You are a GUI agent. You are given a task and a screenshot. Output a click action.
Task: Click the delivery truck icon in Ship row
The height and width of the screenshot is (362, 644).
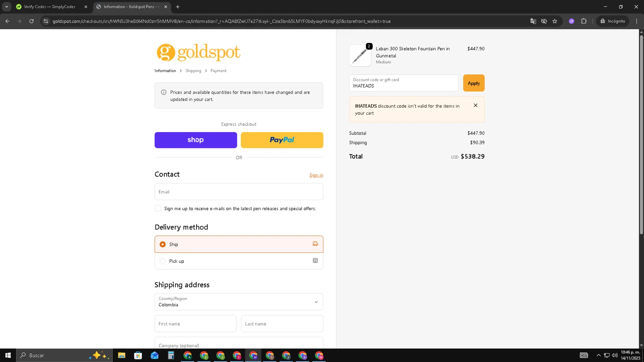[x=315, y=244]
